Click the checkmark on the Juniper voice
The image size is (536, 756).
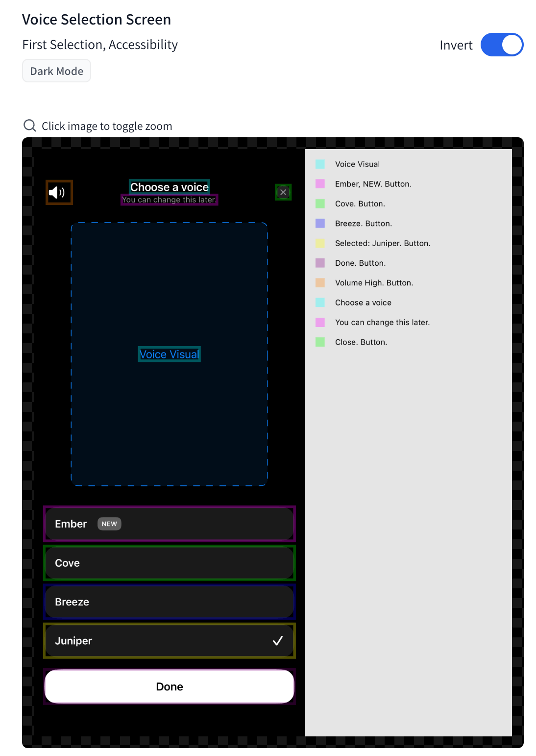(278, 641)
